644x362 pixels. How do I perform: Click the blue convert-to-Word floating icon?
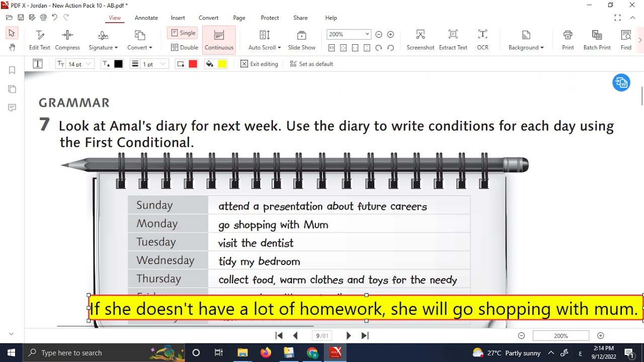tap(621, 82)
